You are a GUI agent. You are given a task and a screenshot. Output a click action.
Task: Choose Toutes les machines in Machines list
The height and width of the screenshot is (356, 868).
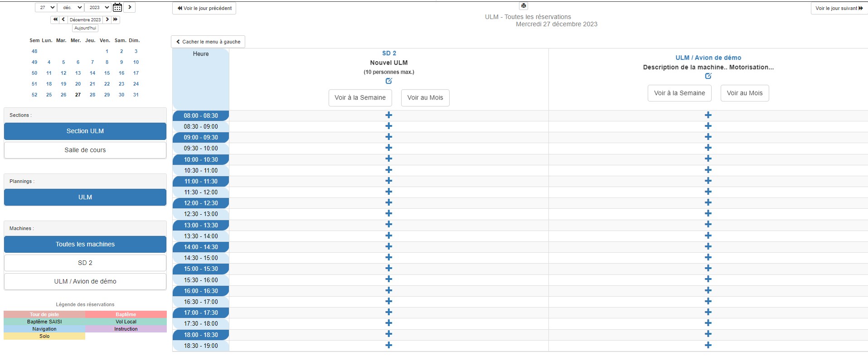pyautogui.click(x=85, y=244)
